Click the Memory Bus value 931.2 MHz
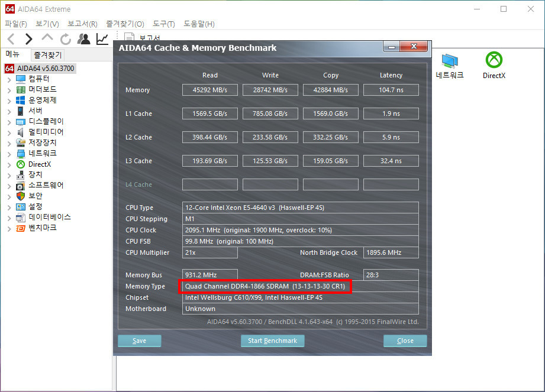545x392 pixels. pos(210,275)
